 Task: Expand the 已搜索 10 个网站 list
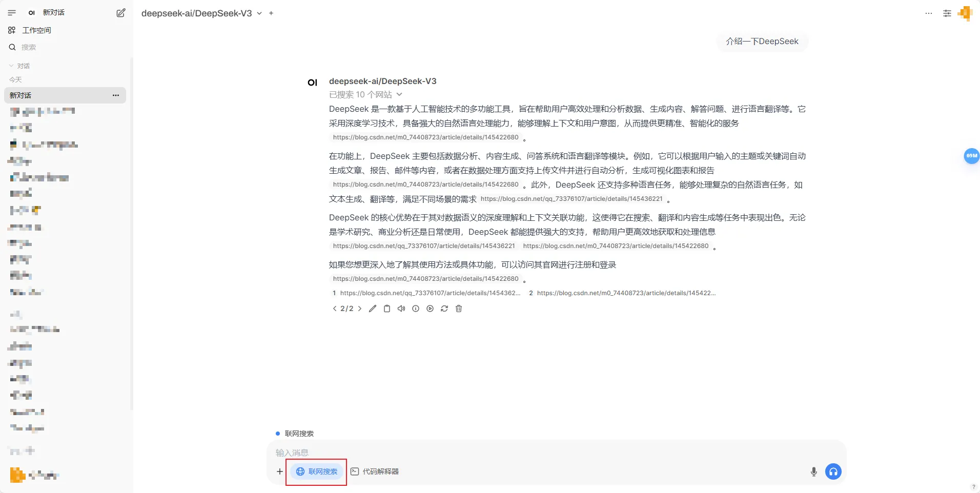coord(365,94)
